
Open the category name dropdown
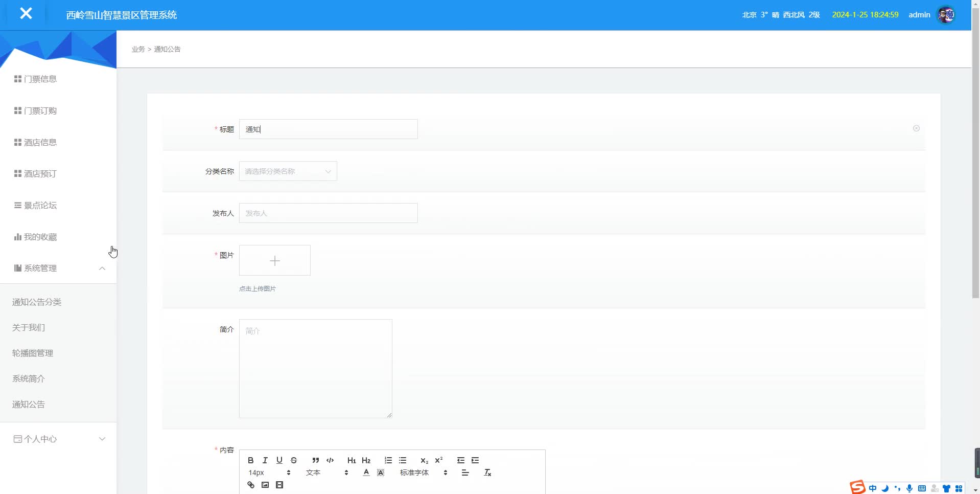click(288, 171)
